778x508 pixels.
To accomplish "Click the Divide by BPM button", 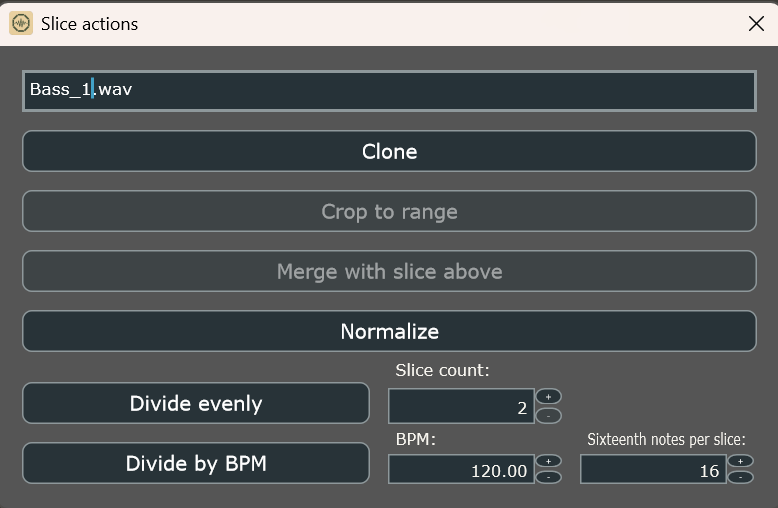I will click(196, 463).
